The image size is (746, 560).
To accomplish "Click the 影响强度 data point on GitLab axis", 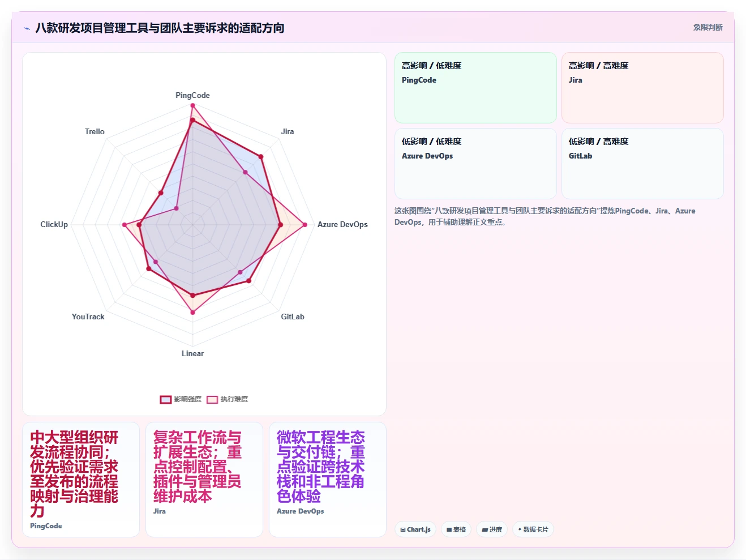I will pyautogui.click(x=248, y=280).
